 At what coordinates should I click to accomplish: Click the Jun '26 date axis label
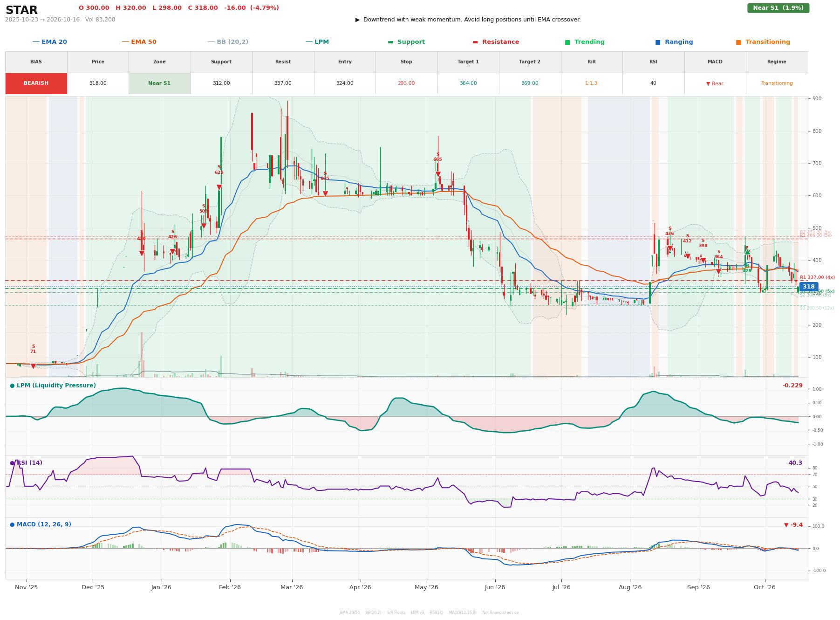(x=495, y=587)
